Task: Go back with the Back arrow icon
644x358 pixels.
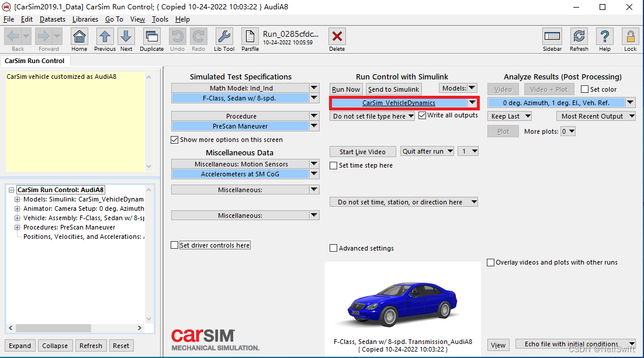Action: [13, 37]
